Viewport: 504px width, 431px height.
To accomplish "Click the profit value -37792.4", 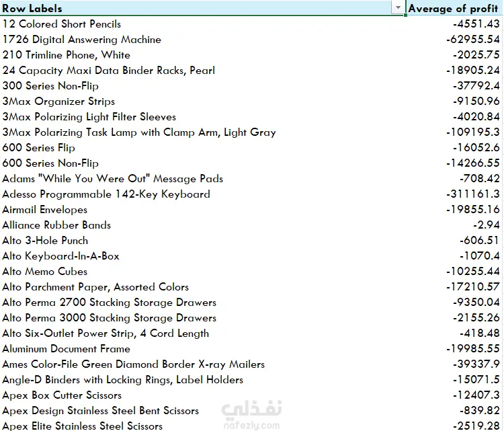I will pos(476,86).
